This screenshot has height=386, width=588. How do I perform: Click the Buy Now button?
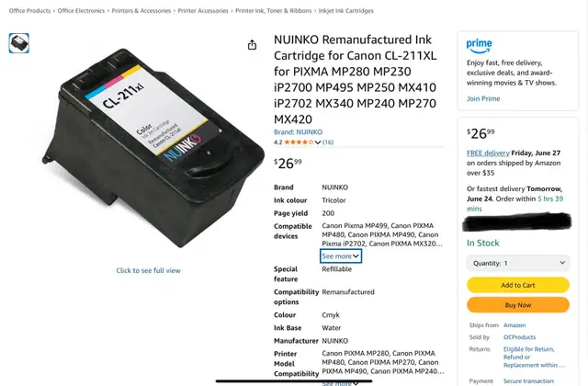pyautogui.click(x=518, y=305)
